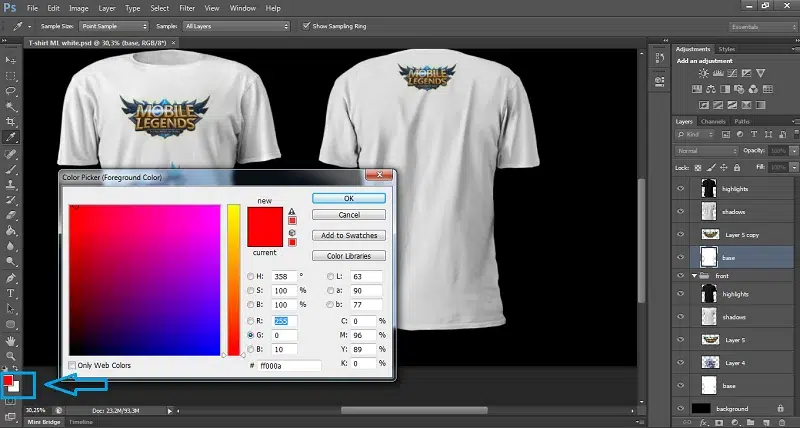Select the Paint Bucket tool
The width and height of the screenshot is (800, 428).
[10, 231]
